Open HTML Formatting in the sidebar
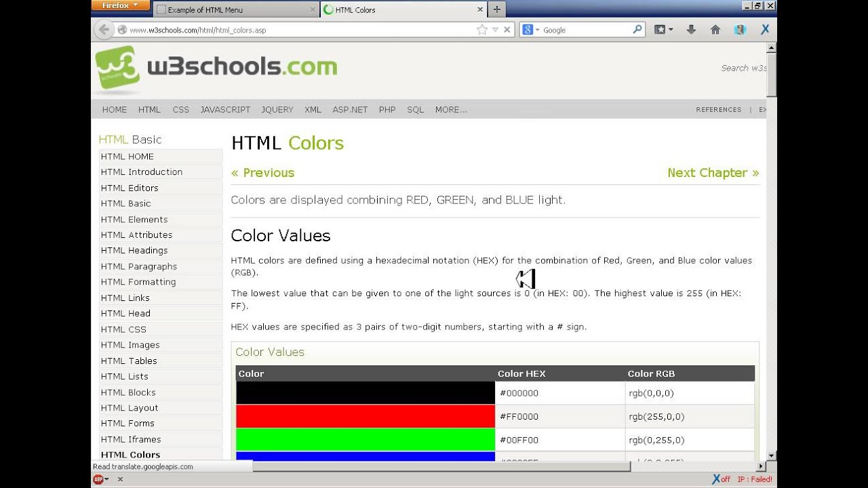 (161, 282)
